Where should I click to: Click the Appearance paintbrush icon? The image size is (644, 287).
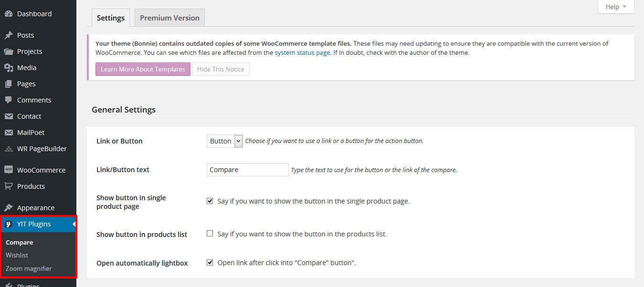click(9, 208)
